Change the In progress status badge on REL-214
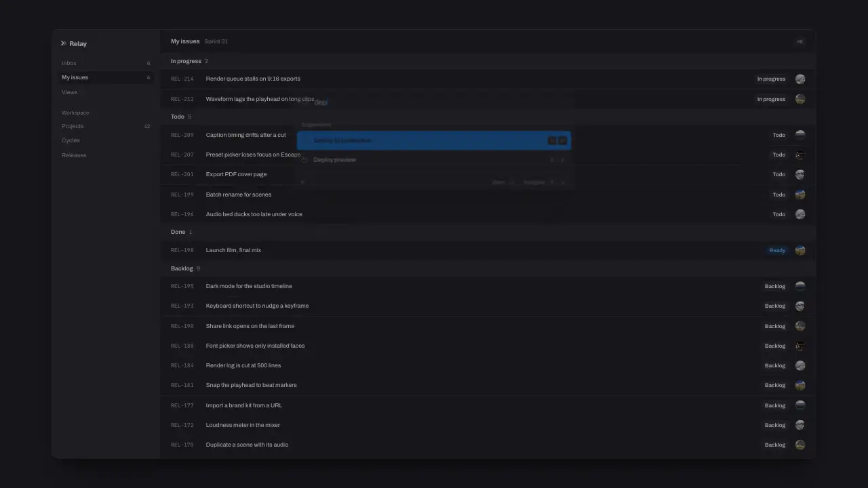Image resolution: width=868 pixels, height=488 pixels. point(771,79)
